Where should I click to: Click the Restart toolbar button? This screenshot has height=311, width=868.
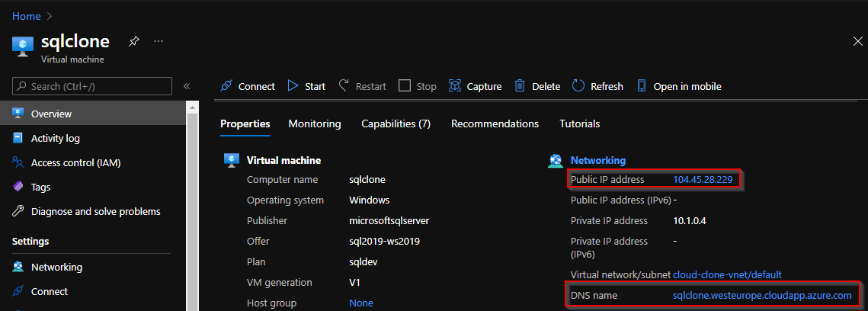362,86
